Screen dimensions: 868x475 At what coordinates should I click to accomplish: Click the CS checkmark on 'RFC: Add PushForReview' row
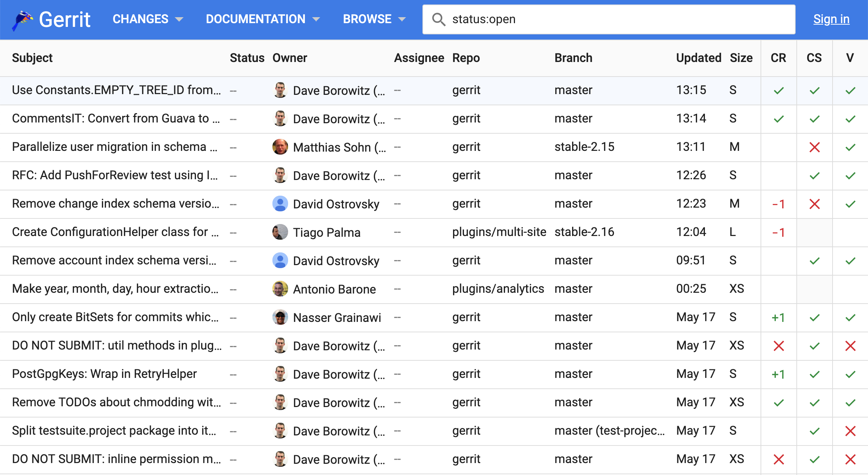[814, 176]
